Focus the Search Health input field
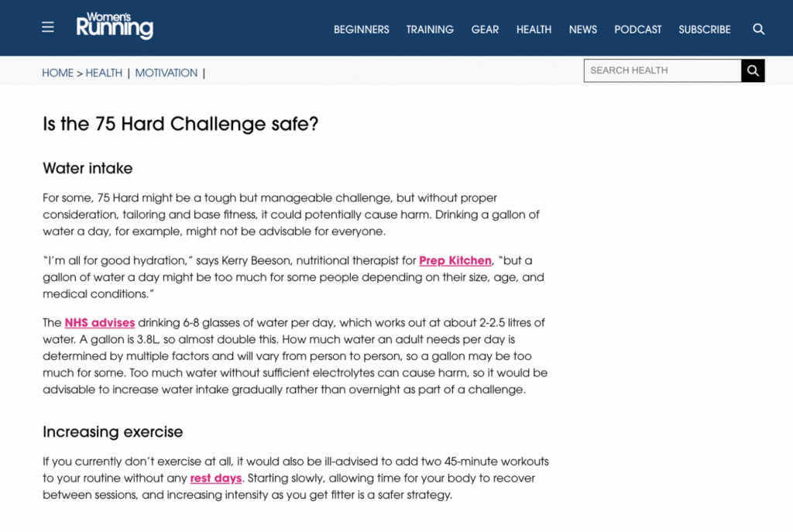 point(662,70)
